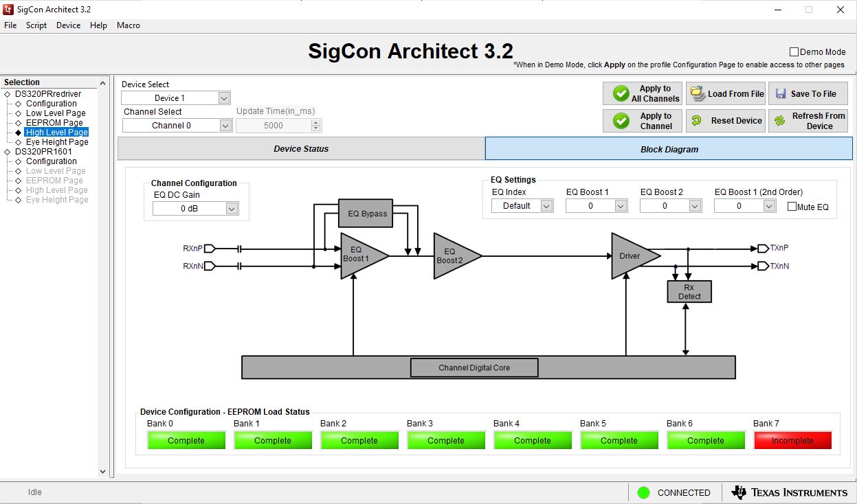
Task: Select Configuration under DS320PR1601
Action: point(52,161)
